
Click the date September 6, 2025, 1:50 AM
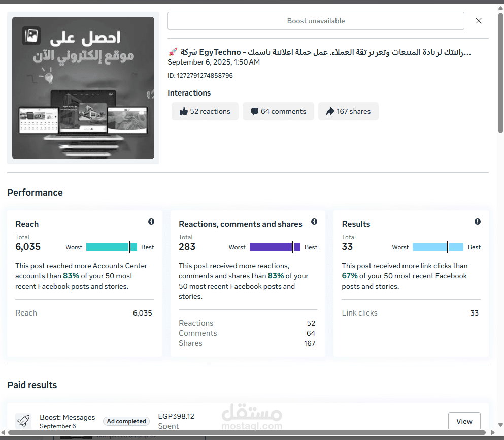(x=214, y=62)
